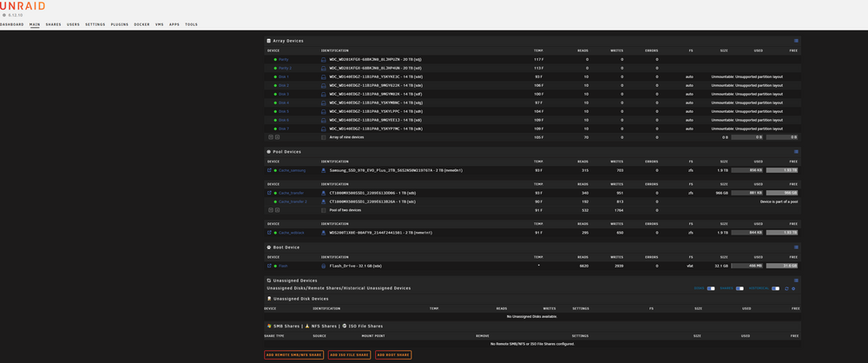Click "Array of nine devices" summary text
The height and width of the screenshot is (363, 868).
[346, 137]
